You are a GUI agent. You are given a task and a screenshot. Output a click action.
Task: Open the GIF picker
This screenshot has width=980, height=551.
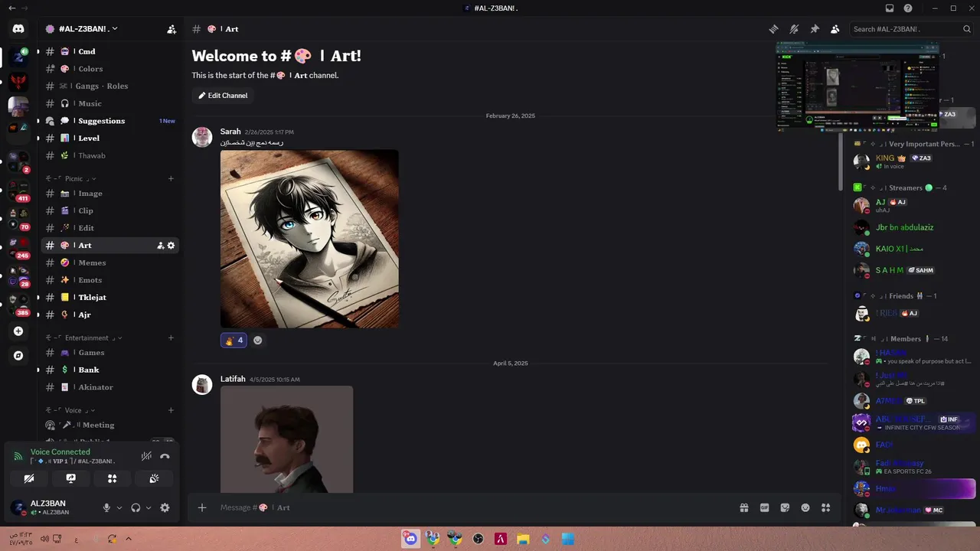(764, 507)
